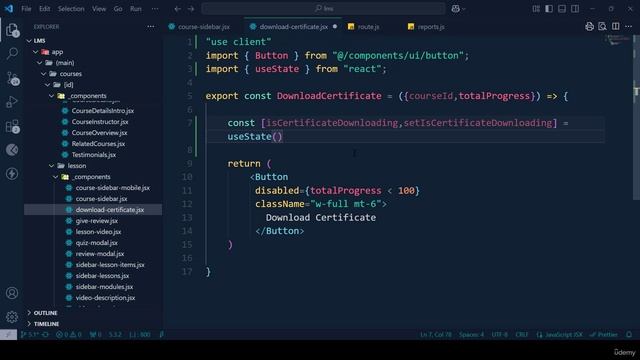Open the Copilot chat icon in title bar
The height and width of the screenshot is (360, 640).
pyautogui.click(x=456, y=9)
